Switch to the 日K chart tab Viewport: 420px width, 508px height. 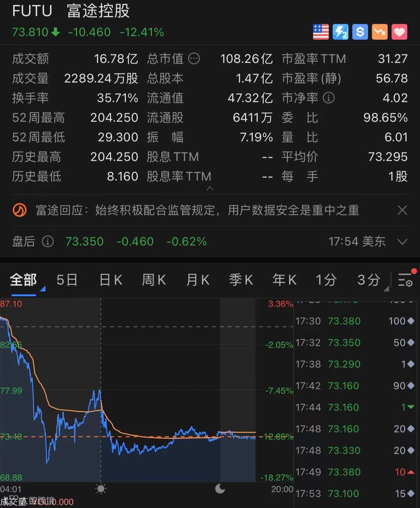(x=111, y=280)
